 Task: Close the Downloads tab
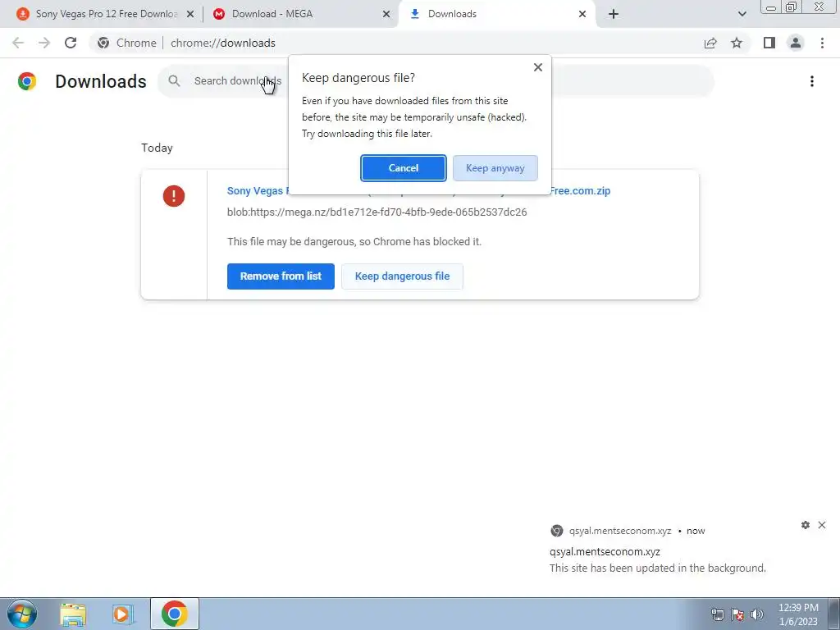582,15
